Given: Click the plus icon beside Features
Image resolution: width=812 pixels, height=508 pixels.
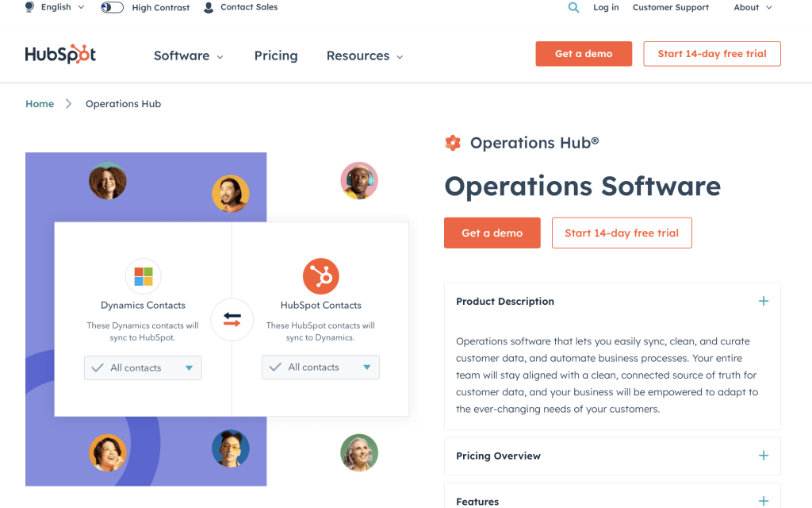Looking at the screenshot, I should 764,501.
